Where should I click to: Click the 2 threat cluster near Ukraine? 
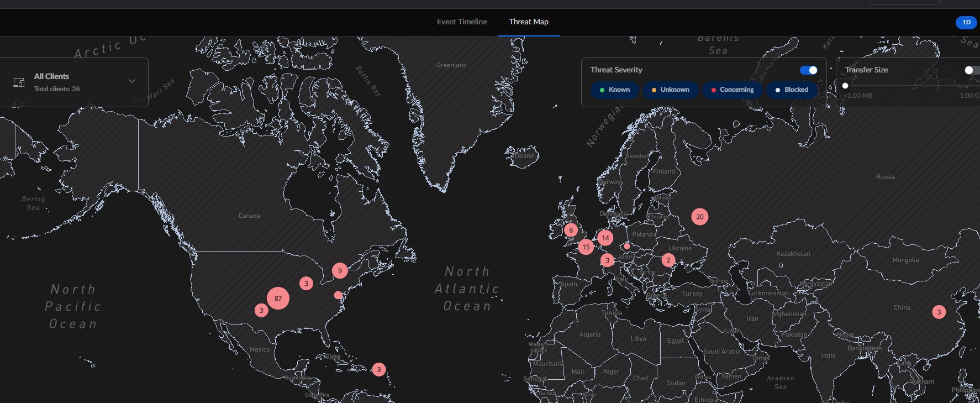pos(668,260)
